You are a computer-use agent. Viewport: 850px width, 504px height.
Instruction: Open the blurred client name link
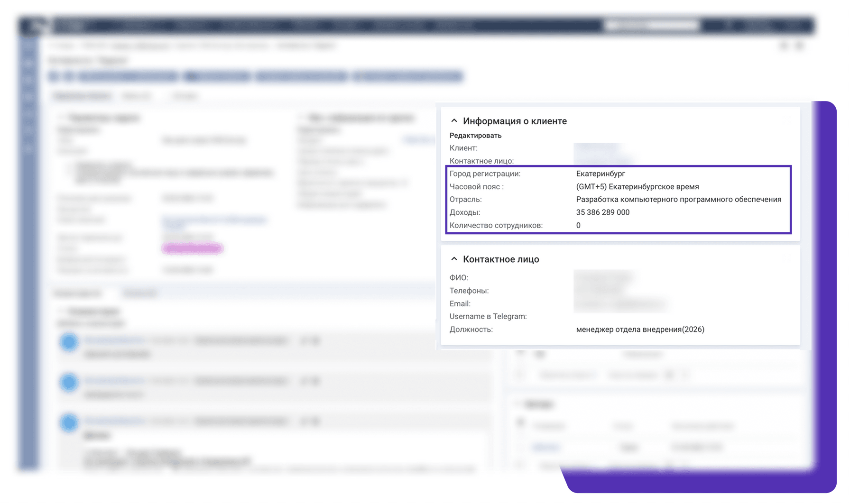tap(597, 148)
